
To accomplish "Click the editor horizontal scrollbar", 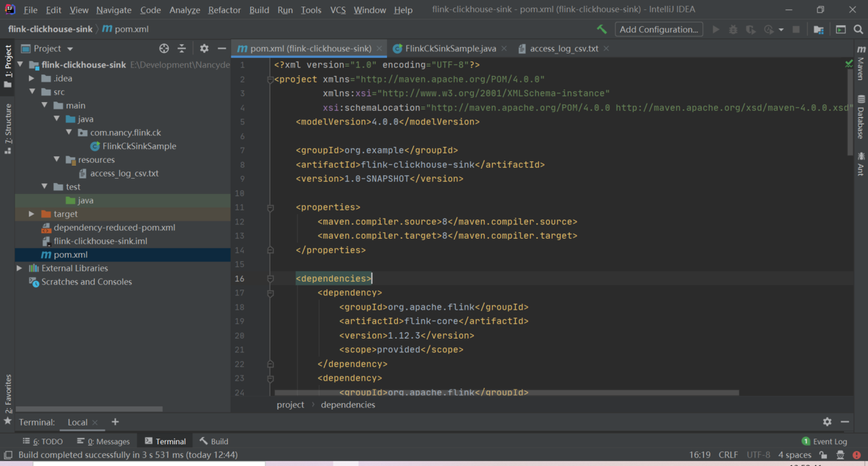I will point(506,394).
